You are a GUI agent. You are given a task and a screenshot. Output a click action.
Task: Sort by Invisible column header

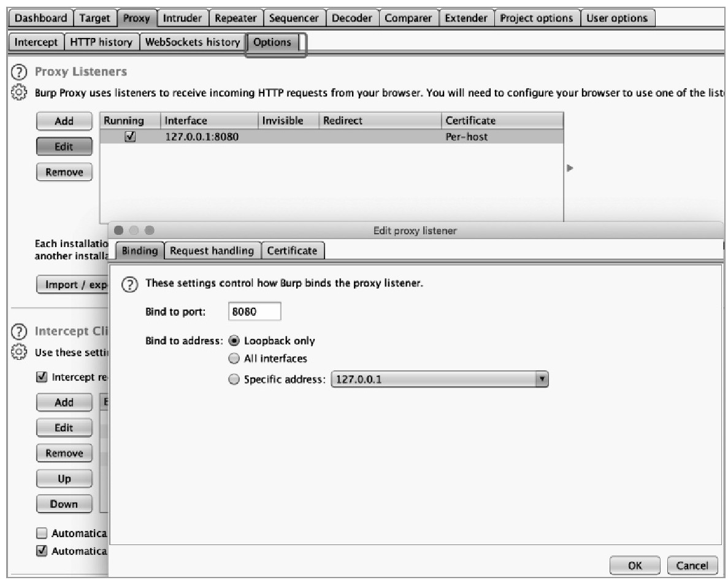(x=289, y=121)
